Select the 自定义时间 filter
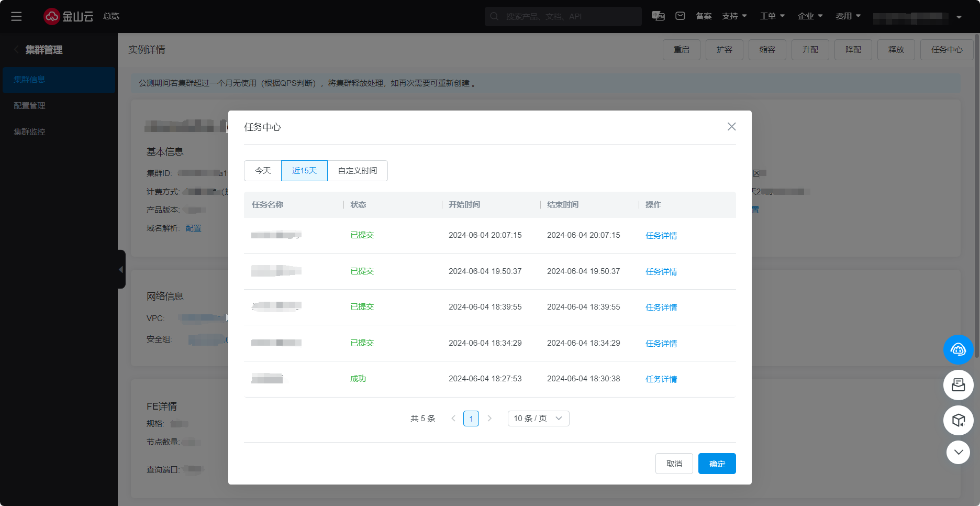Image resolution: width=980 pixels, height=506 pixels. point(358,171)
